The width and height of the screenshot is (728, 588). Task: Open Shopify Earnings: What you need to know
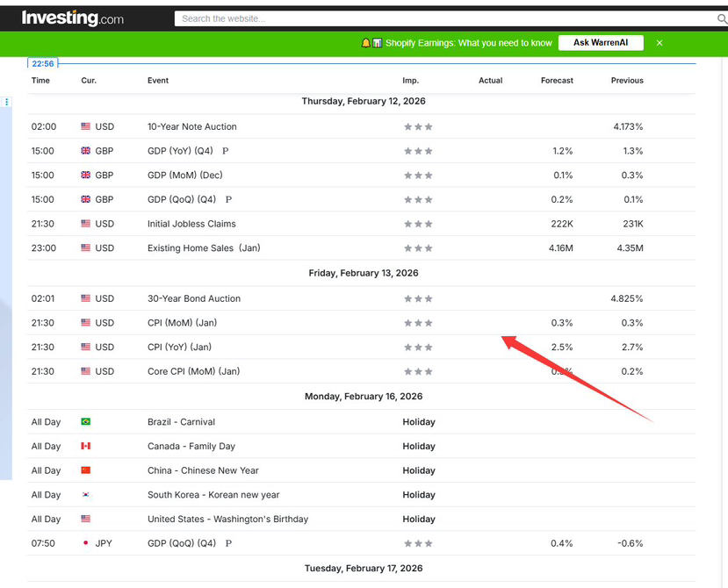coord(468,43)
